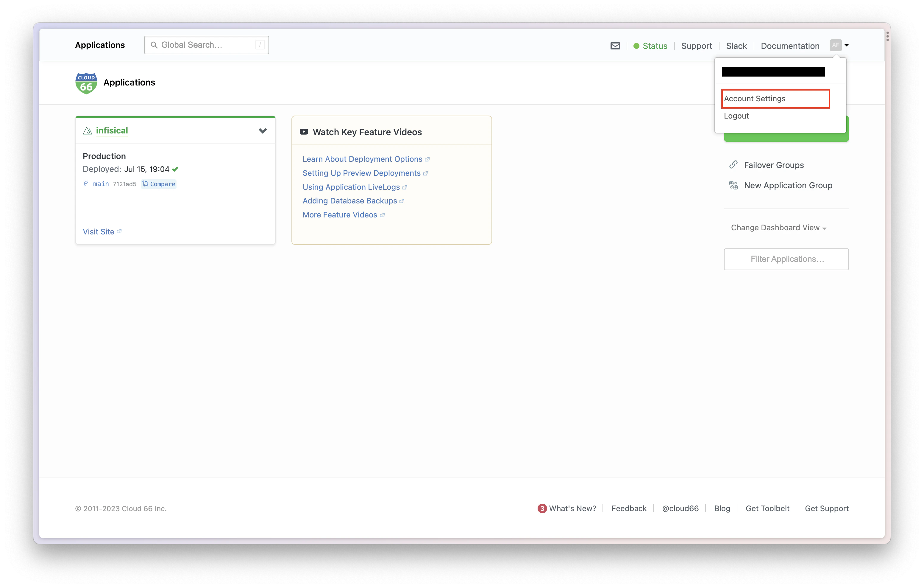Open Setting Up Preview Deployments video

[x=361, y=173]
